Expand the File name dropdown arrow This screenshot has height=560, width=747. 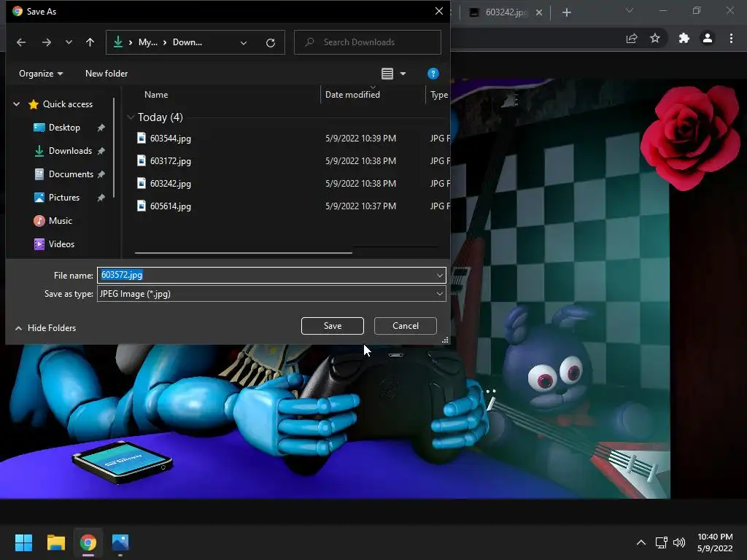coord(439,275)
